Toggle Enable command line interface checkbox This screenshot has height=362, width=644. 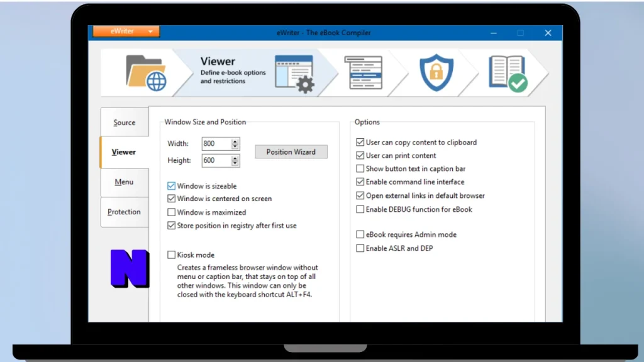[x=360, y=182]
